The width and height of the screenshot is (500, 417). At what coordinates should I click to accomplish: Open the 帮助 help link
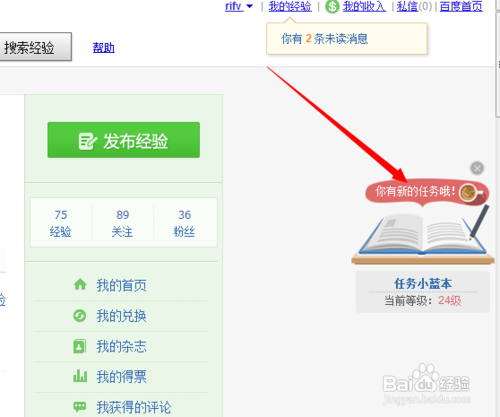[x=104, y=48]
